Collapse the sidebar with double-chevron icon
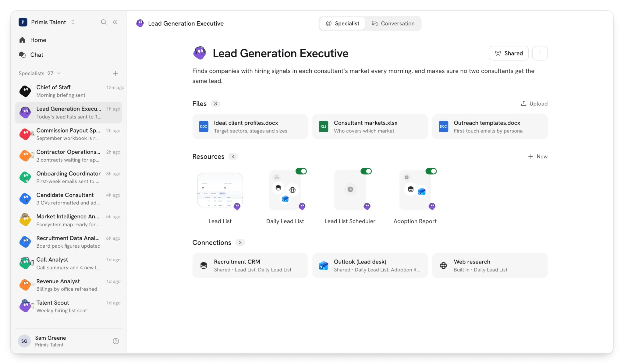 [115, 22]
